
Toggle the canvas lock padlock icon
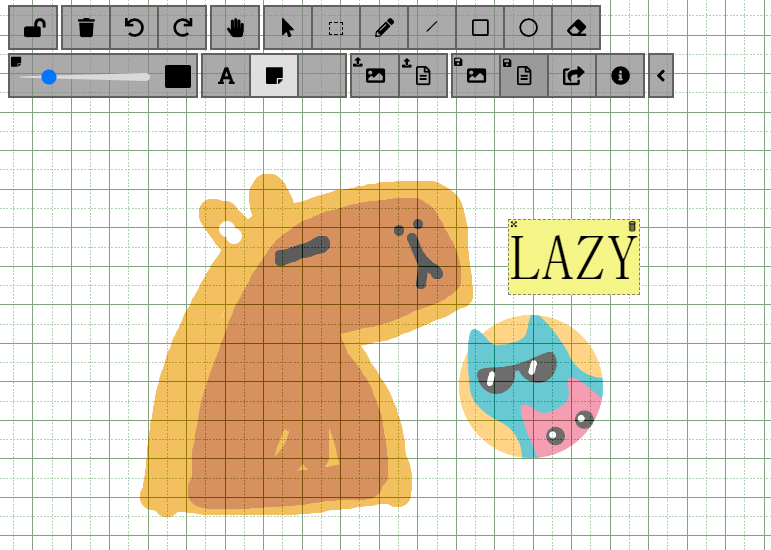33,28
